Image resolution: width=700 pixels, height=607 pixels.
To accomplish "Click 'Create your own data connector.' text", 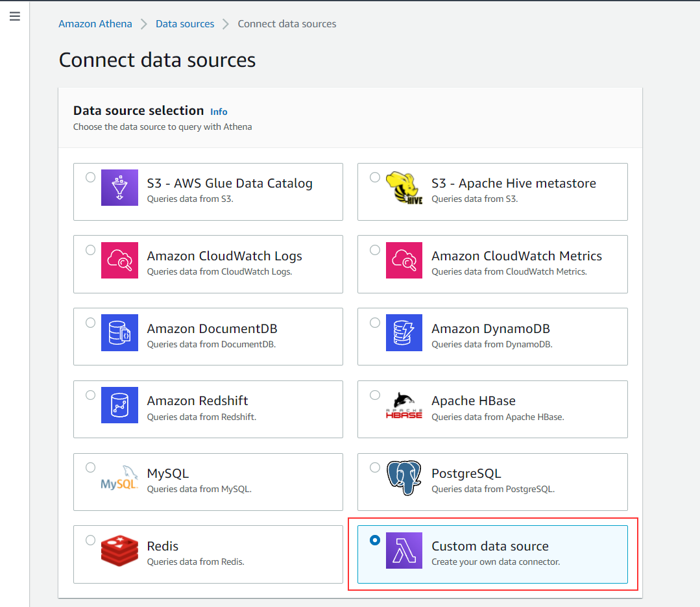I will pyautogui.click(x=496, y=562).
